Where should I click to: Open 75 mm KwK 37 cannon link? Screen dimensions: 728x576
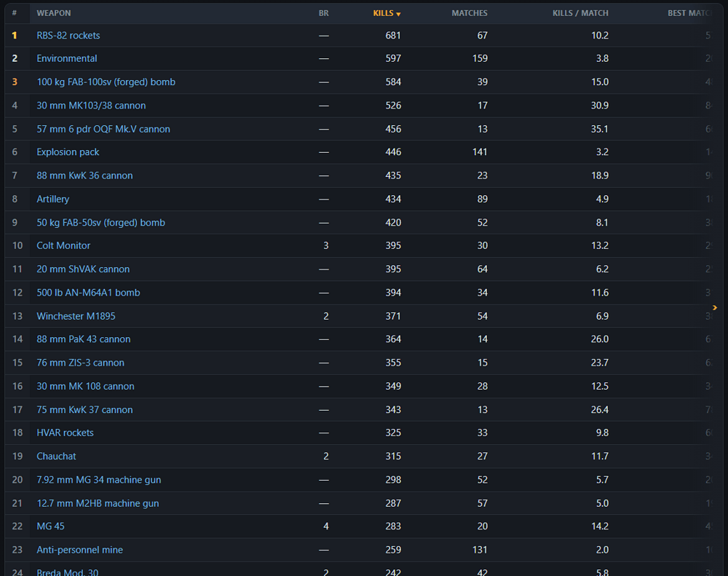(x=84, y=410)
